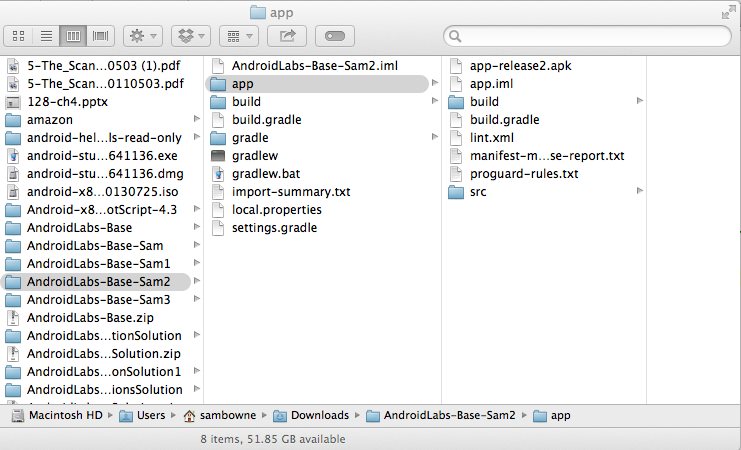Switch to Cover Flow view
741x450 pixels.
point(100,36)
